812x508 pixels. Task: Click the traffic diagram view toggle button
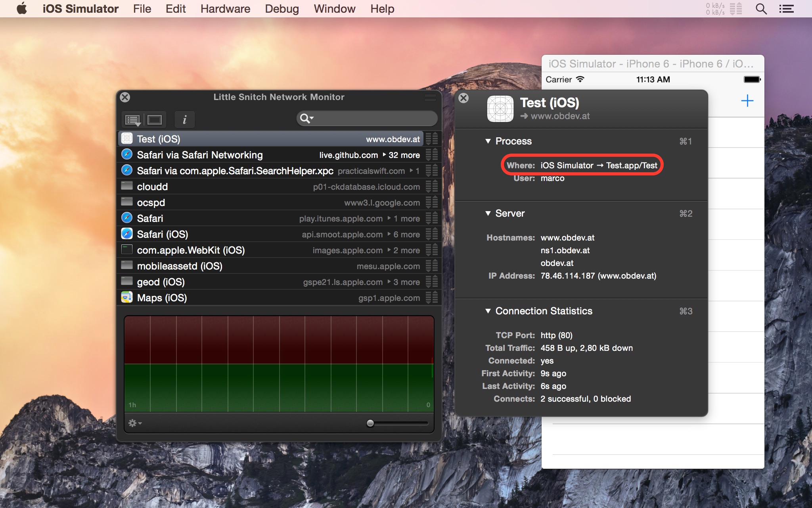click(155, 119)
